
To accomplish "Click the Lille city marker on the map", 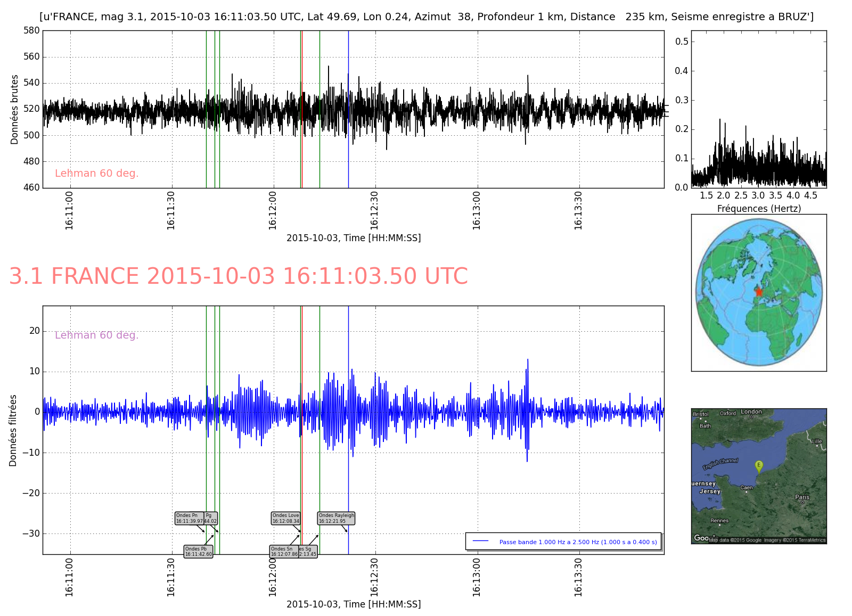I will pos(817,445).
